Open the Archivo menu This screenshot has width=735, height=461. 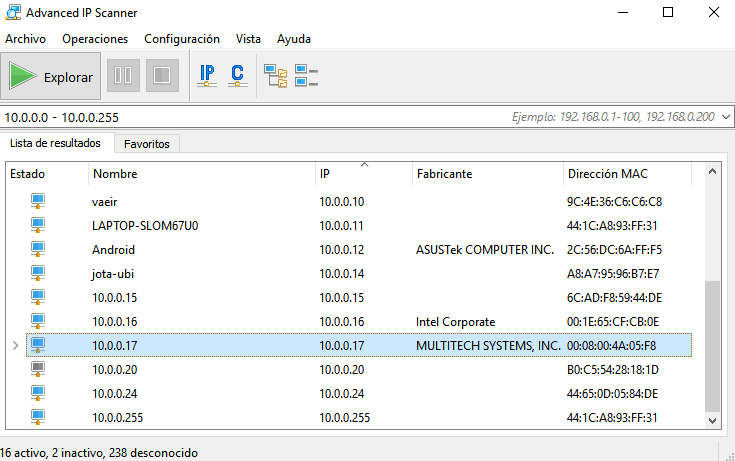pyautogui.click(x=25, y=39)
